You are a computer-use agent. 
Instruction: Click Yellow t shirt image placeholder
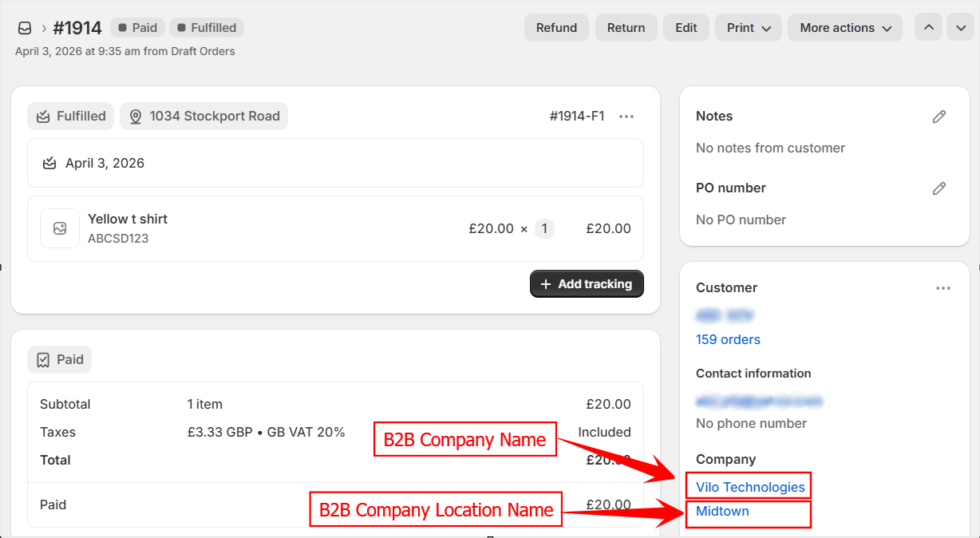tap(60, 228)
